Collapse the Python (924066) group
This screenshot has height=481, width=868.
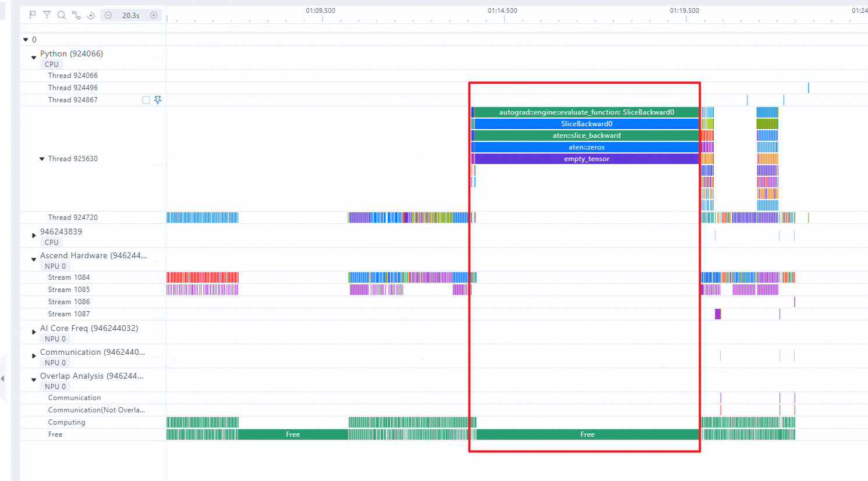click(34, 58)
